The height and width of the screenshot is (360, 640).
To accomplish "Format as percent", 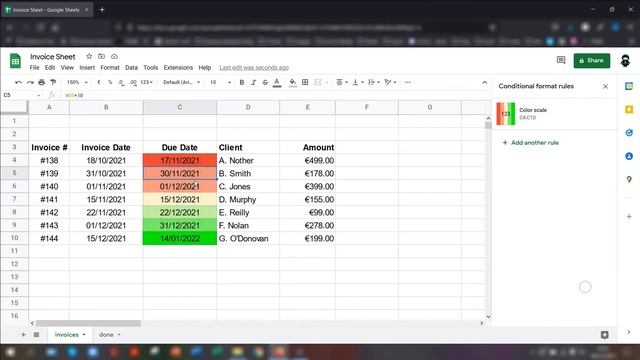I will [110, 82].
